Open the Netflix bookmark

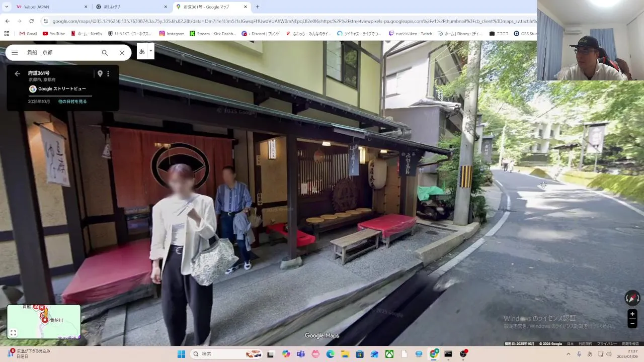click(87, 34)
